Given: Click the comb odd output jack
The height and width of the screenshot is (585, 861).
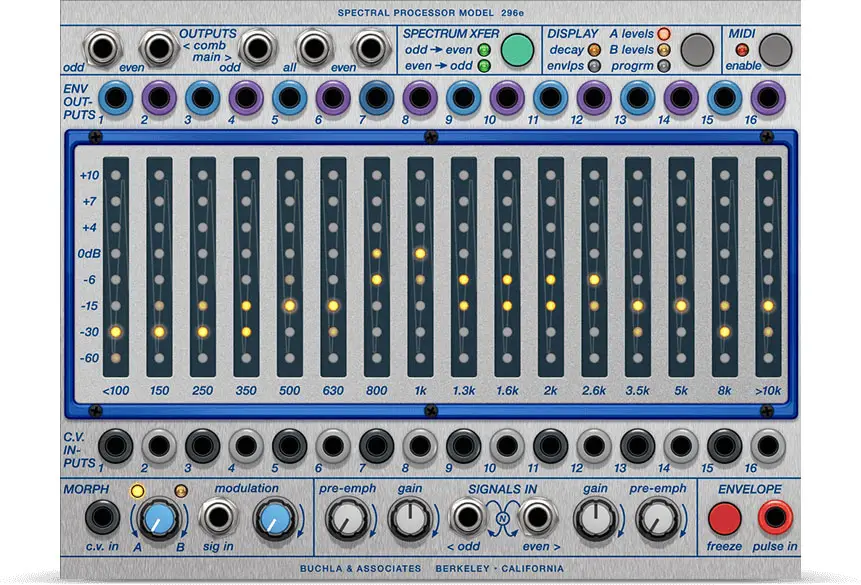Looking at the screenshot, I should 103,48.
